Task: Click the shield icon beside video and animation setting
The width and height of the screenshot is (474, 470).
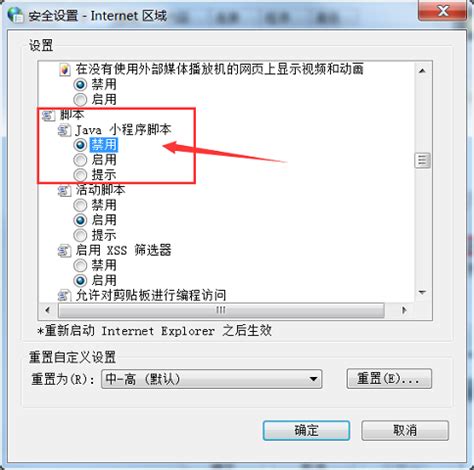Action: coord(64,70)
